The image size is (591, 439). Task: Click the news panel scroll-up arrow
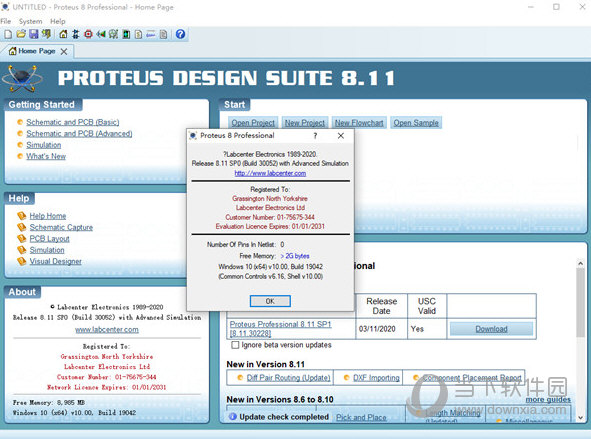click(580, 263)
